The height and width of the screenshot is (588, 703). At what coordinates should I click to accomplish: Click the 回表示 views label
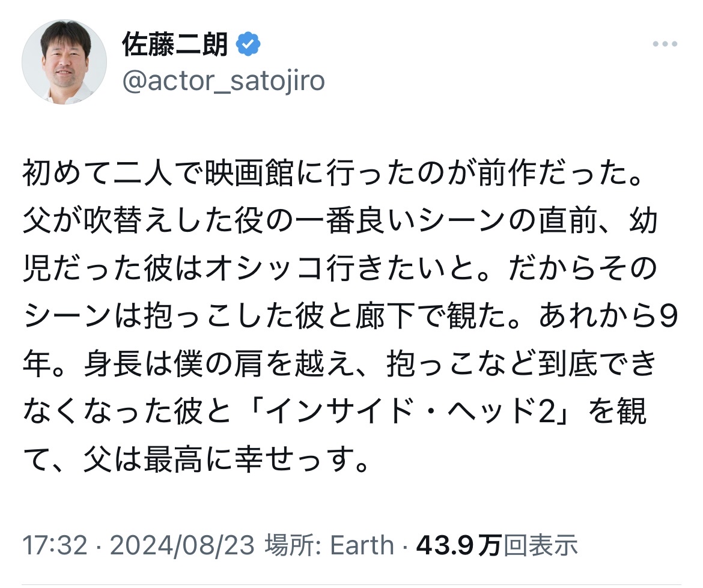pyautogui.click(x=541, y=545)
